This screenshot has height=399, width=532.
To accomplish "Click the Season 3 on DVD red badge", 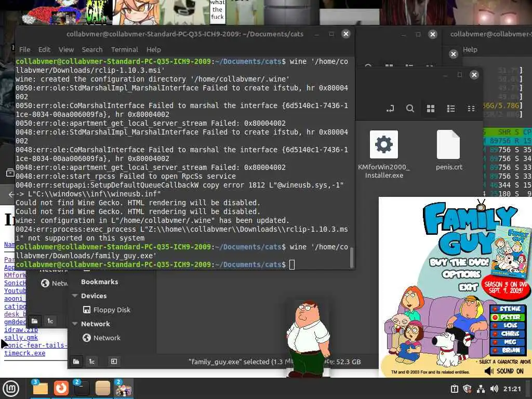I will 506,287.
